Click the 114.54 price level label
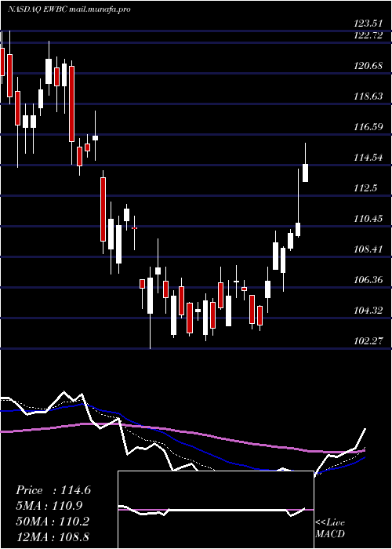This screenshot has height=549, width=392. (368, 158)
